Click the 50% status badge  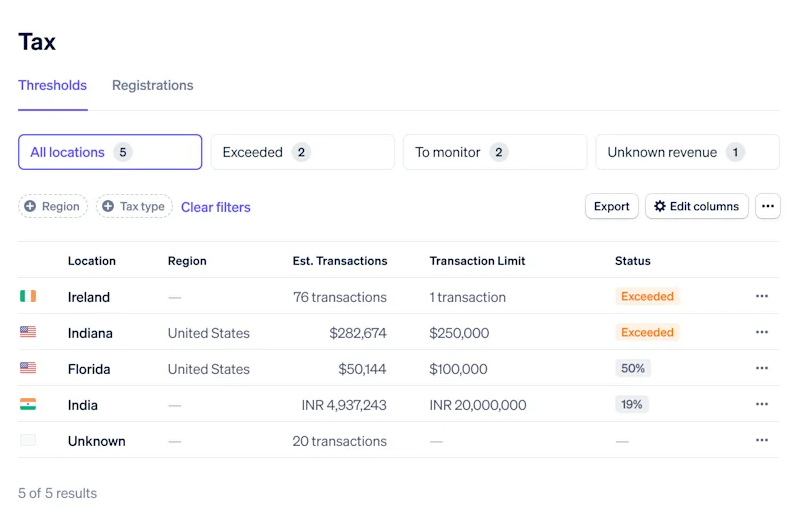(633, 368)
